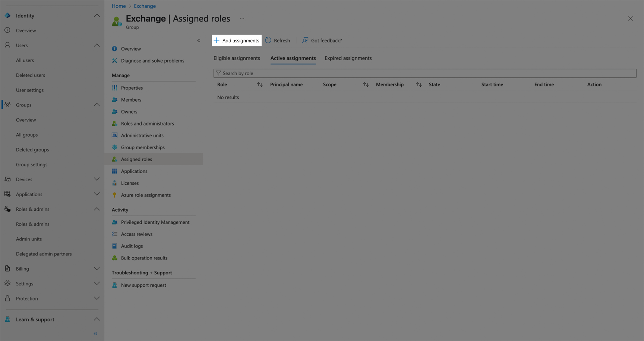Viewport: 644px width, 341px height.
Task: Click the Overview info icon in Identity sidebar
Action: click(7, 30)
